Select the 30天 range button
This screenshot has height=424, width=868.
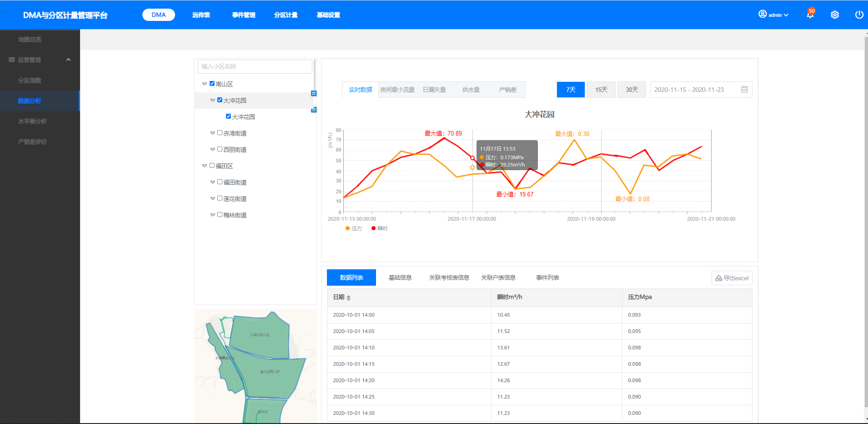click(x=632, y=90)
